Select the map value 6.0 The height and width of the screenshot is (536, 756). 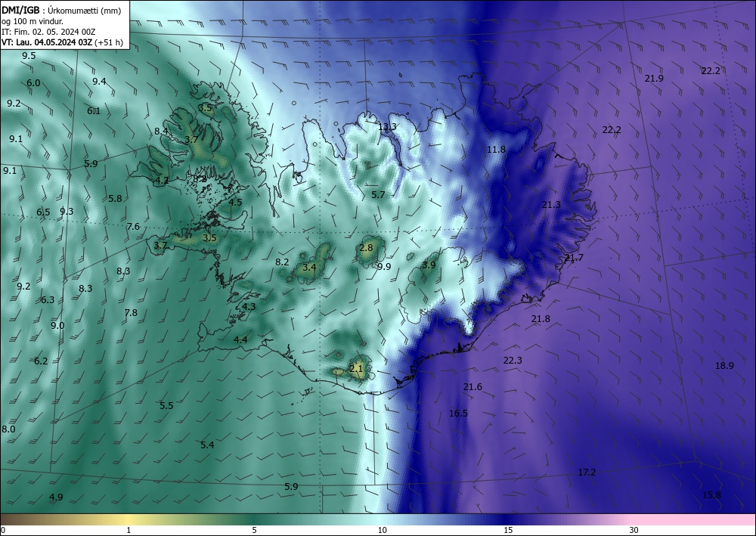(x=33, y=83)
